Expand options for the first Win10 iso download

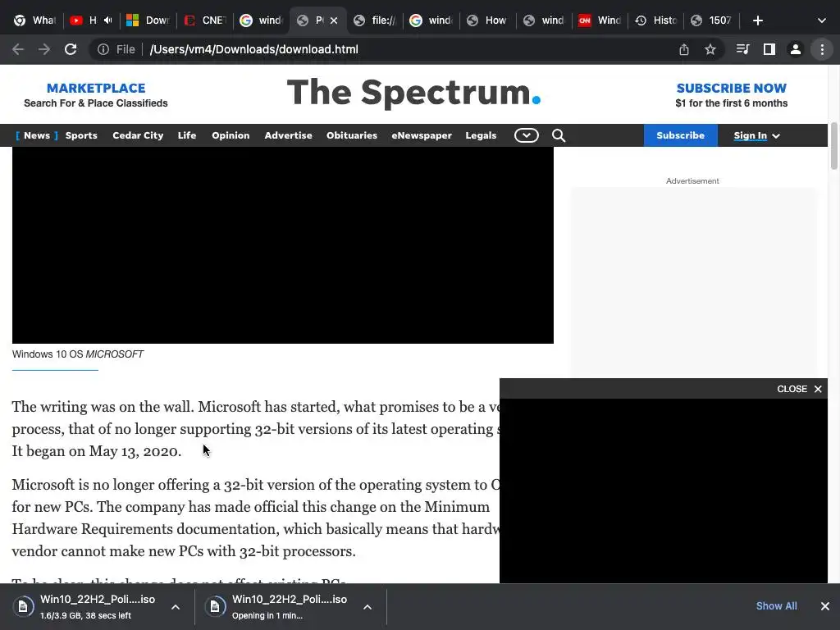pos(176,607)
